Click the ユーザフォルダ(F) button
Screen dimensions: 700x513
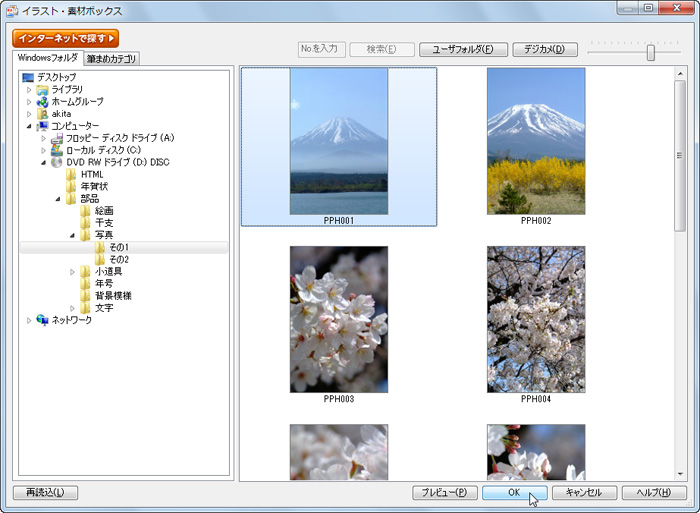pyautogui.click(x=463, y=49)
